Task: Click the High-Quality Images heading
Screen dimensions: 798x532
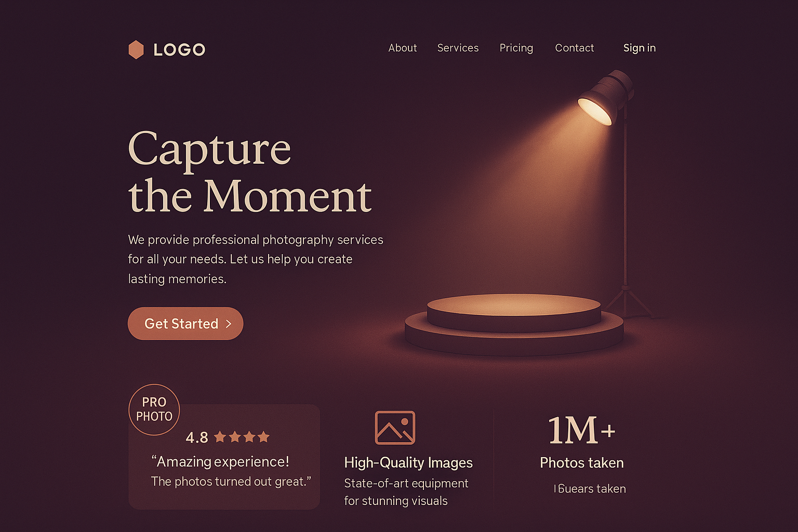Action: click(408, 462)
